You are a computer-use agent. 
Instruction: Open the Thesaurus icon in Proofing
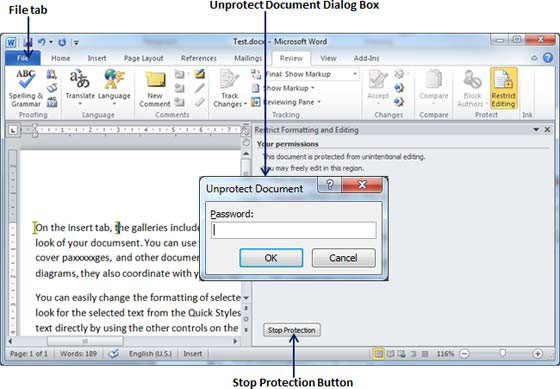[x=52, y=88]
